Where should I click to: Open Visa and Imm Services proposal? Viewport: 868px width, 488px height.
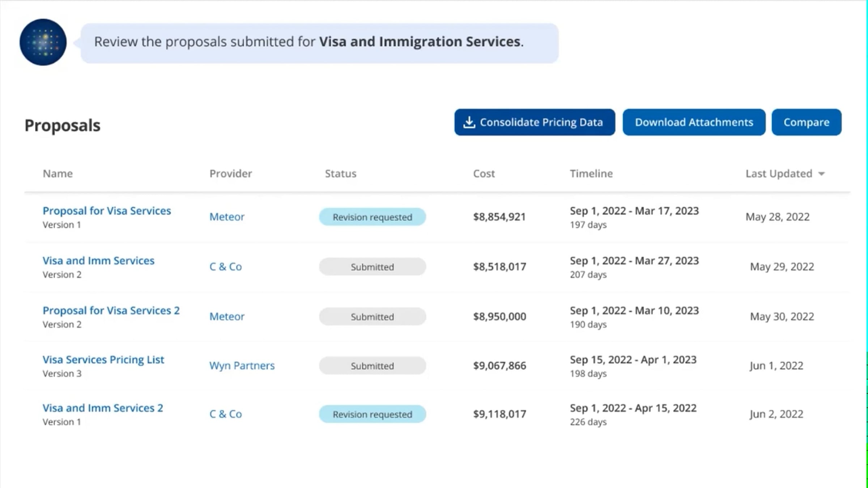[98, 261]
